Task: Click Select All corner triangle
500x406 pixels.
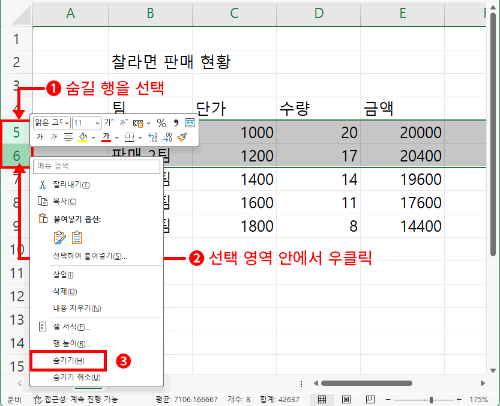Action: tap(21, 16)
